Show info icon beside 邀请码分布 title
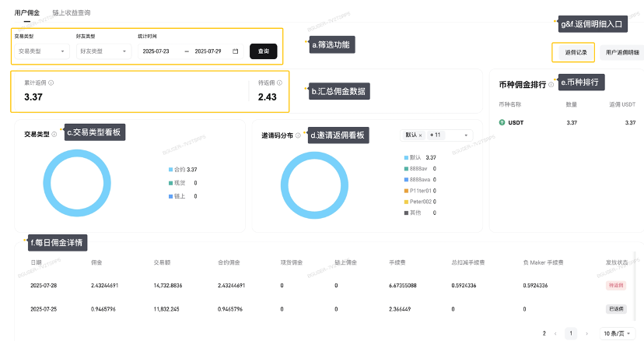 click(298, 135)
